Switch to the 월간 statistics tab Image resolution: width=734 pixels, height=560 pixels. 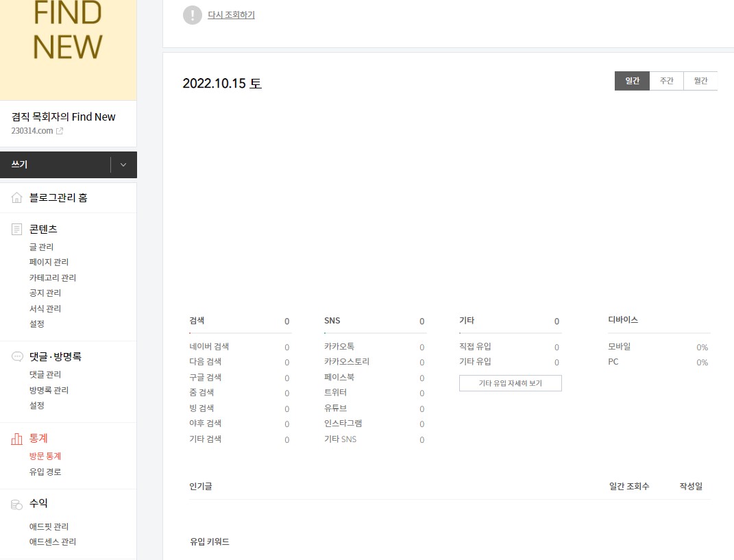[700, 80]
